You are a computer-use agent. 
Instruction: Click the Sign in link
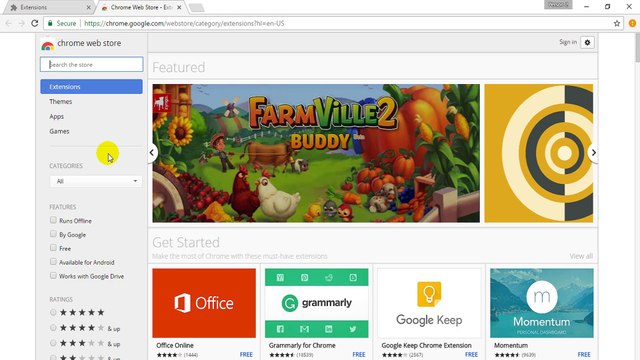pos(568,42)
